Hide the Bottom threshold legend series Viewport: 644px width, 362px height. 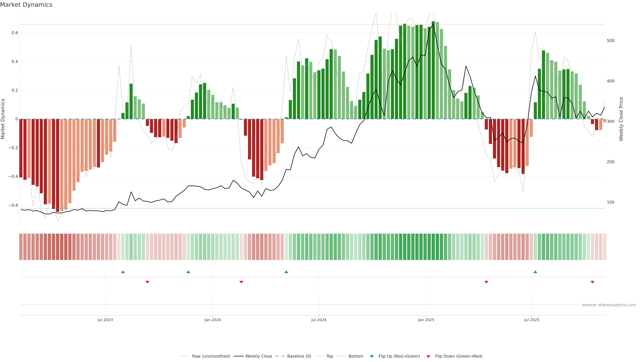(356, 356)
